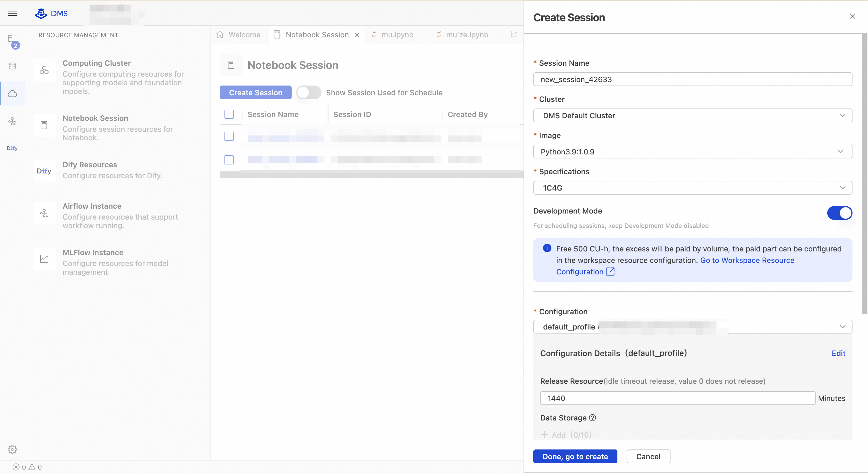Open the database icon in left sidebar
Screen dimensions: 868x473
[x=12, y=66]
